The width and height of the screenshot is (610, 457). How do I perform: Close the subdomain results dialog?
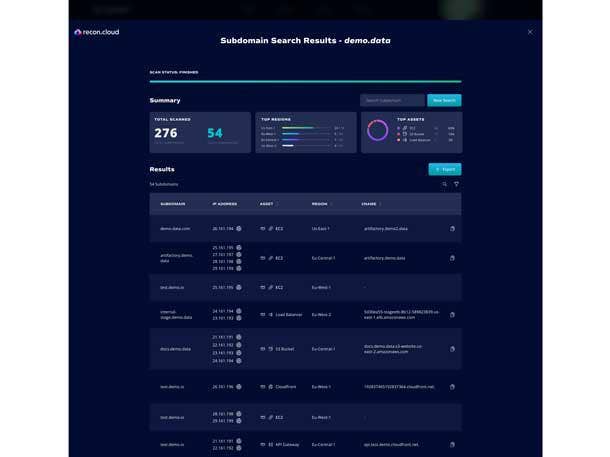tap(530, 32)
